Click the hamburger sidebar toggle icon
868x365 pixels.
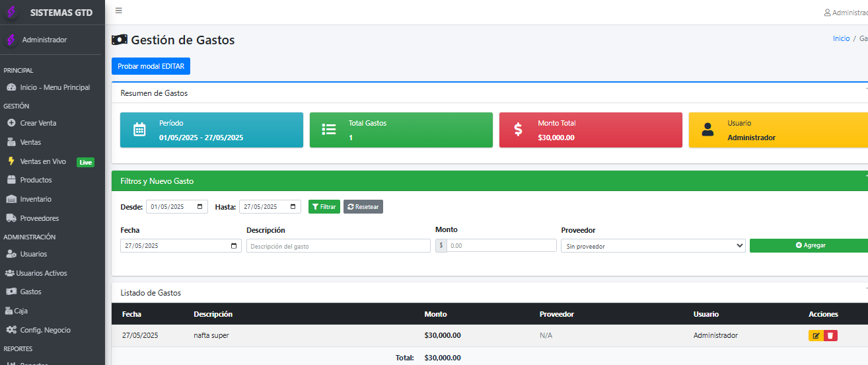(118, 11)
